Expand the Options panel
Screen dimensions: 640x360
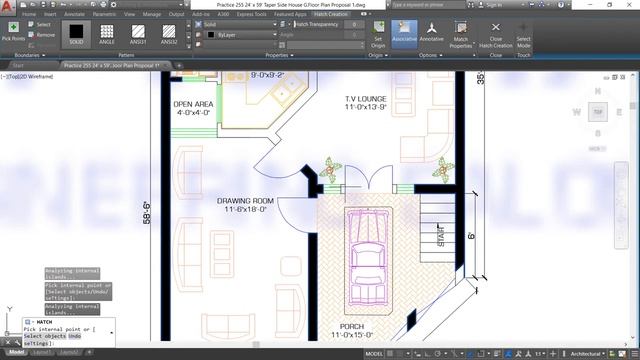(430, 55)
